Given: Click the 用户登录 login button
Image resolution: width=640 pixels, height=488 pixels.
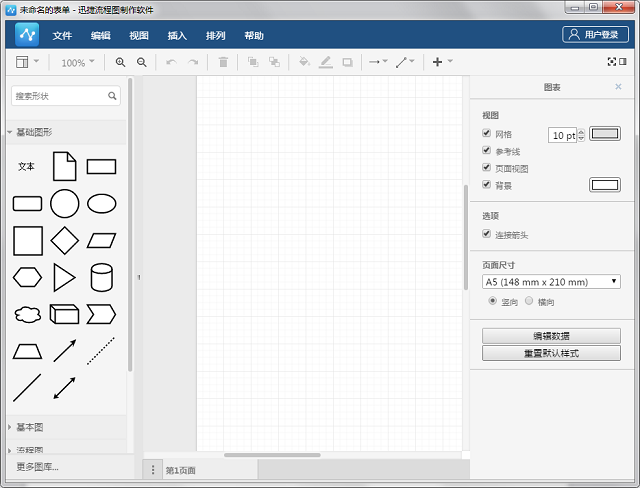Looking at the screenshot, I should click(595, 34).
